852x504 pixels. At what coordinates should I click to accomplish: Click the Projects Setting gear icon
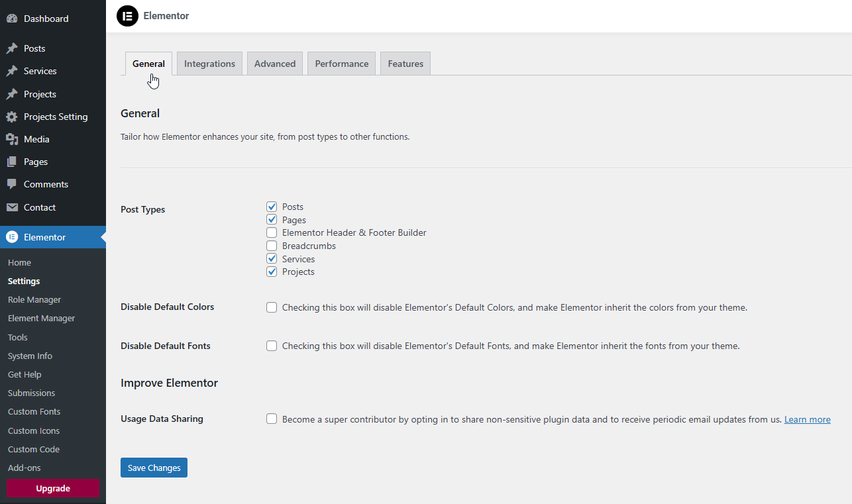(x=12, y=117)
